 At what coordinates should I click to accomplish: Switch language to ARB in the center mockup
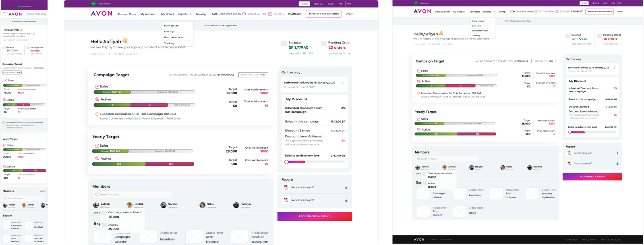[x=349, y=4]
